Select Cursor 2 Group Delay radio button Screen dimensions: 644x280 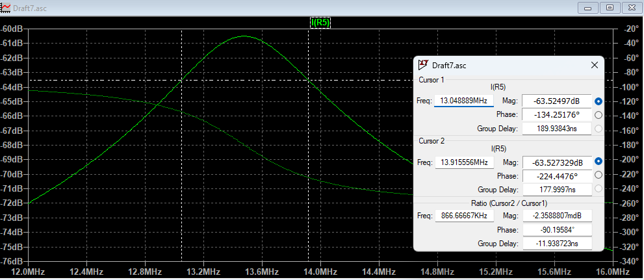point(599,189)
